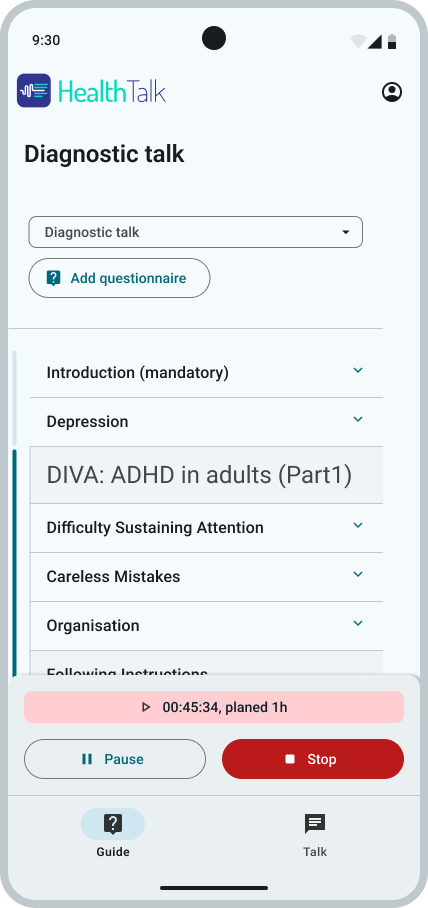Tap the Wi-Fi signal status icon
This screenshot has width=428, height=908.
[358, 41]
